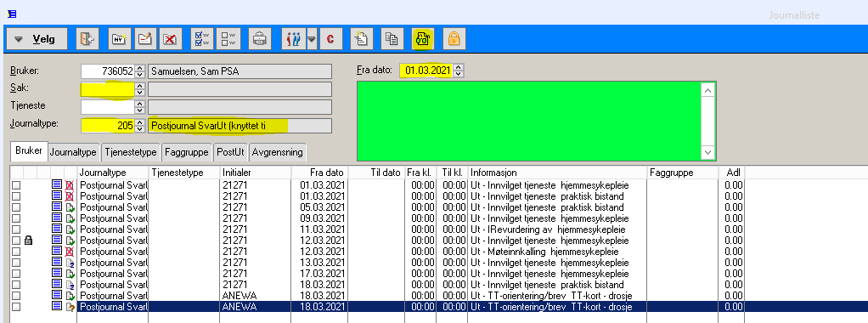Screen dimensions: 868x323
Task: Switch to the PostUt tab
Action: pyautogui.click(x=230, y=152)
